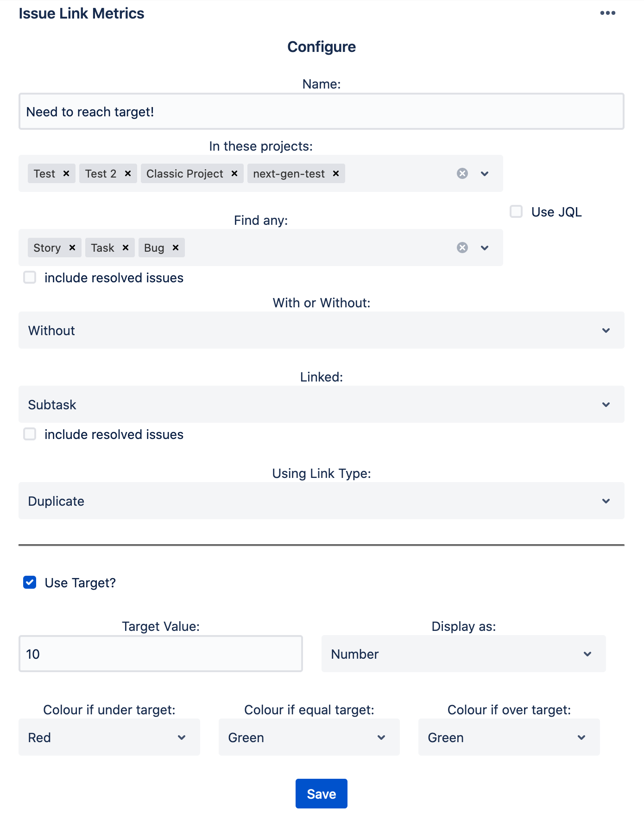Change the Colour if under target selection
Viewport: 644px width, 814px height.
tap(109, 738)
